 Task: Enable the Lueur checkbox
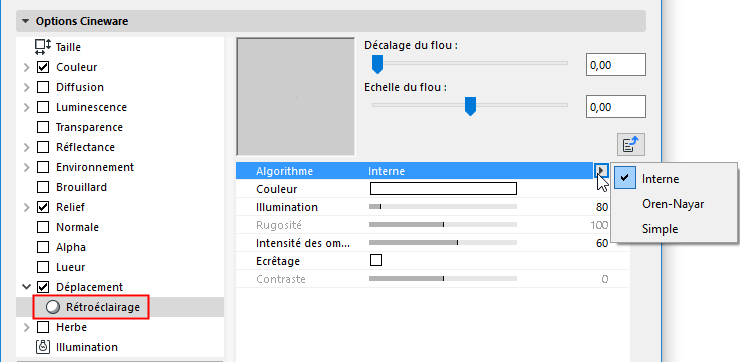43,267
